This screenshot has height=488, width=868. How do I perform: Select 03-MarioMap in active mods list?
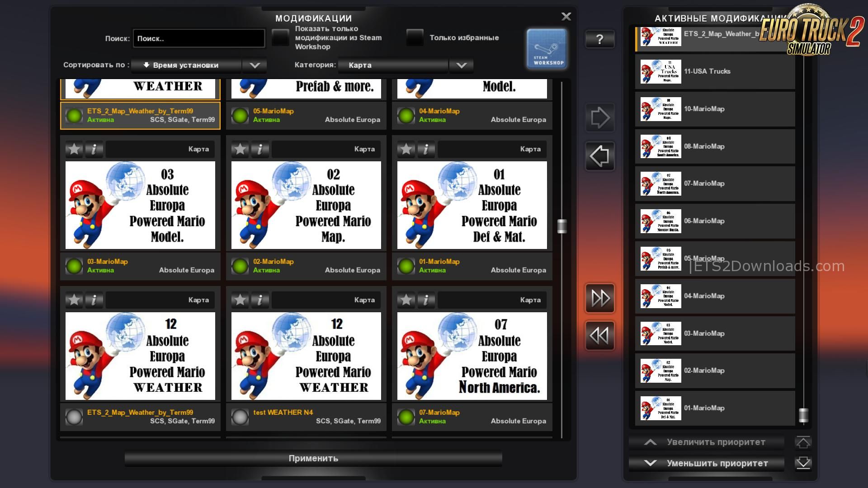(715, 333)
